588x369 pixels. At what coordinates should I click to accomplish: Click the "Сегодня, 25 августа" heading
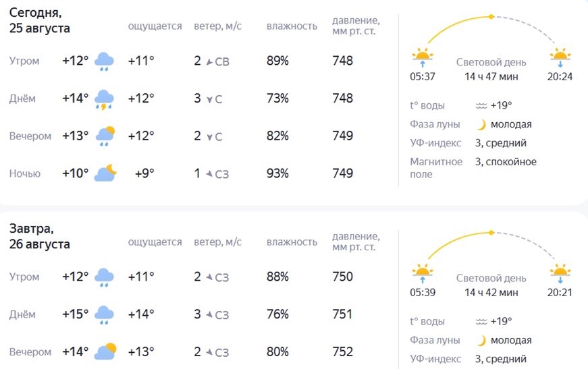click(39, 20)
